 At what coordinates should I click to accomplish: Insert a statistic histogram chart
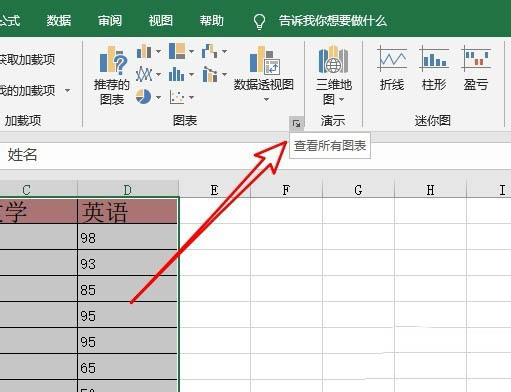(x=177, y=74)
